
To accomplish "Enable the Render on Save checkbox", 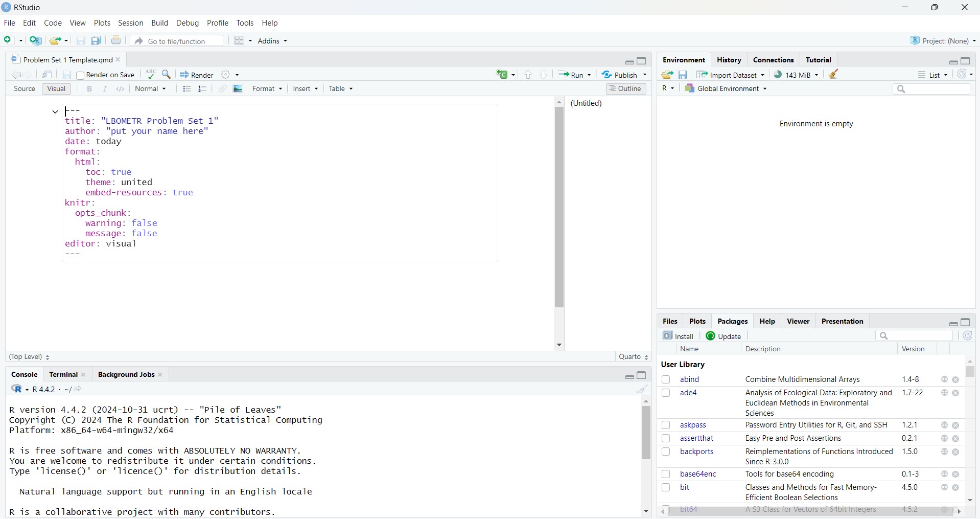I will (81, 76).
